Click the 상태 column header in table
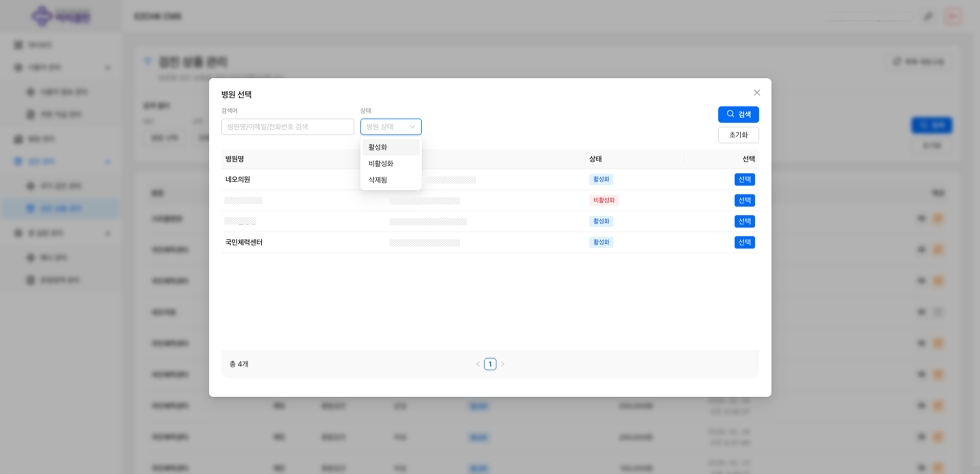The height and width of the screenshot is (474, 980). (595, 159)
